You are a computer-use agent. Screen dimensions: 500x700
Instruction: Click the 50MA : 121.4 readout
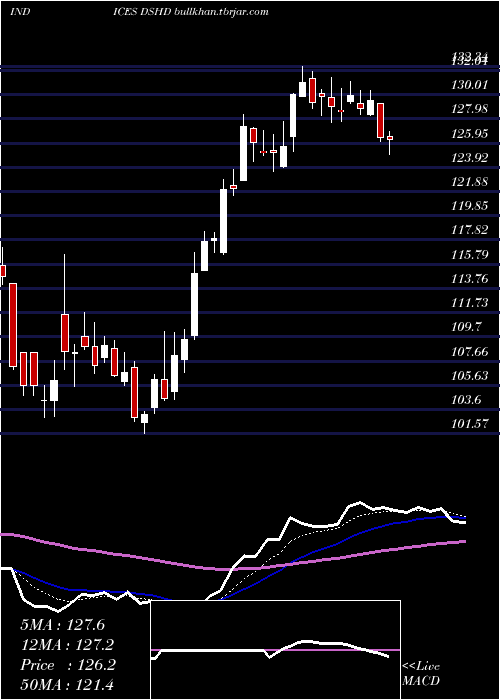67,685
